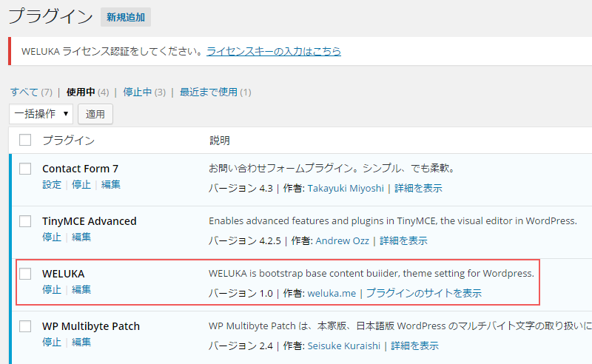
Task: Click the TinyMCE Advanced description text
Action: pyautogui.click(x=393, y=221)
